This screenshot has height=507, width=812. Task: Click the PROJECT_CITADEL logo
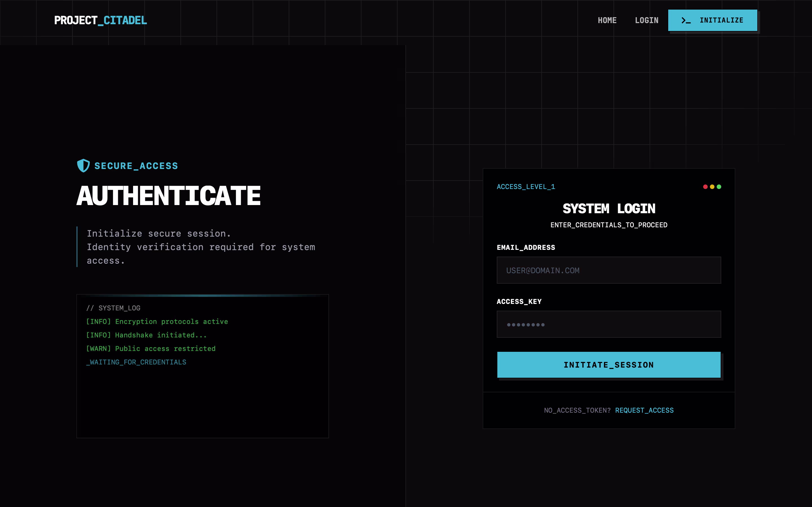point(101,21)
